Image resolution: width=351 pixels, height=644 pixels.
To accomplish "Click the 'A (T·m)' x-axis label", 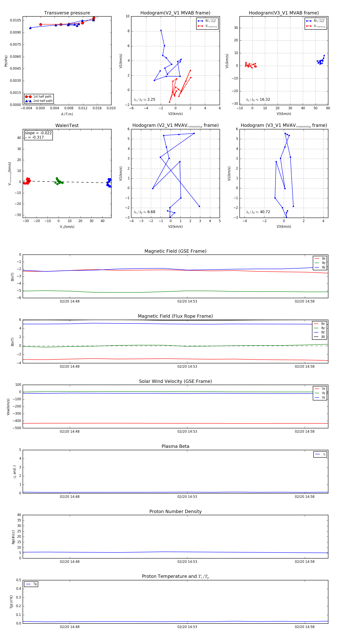I will pos(67,114).
